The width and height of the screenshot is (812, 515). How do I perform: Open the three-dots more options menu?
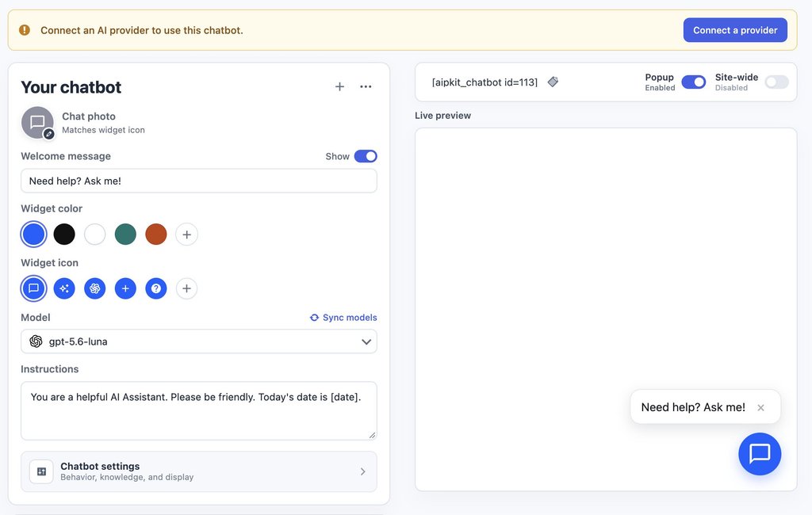coord(366,87)
